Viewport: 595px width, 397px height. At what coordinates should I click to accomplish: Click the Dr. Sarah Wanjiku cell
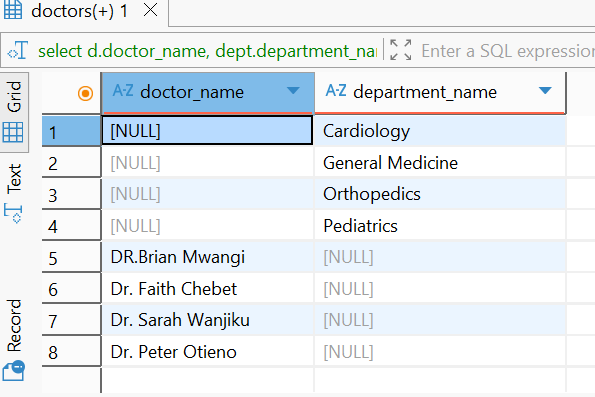coord(208,320)
